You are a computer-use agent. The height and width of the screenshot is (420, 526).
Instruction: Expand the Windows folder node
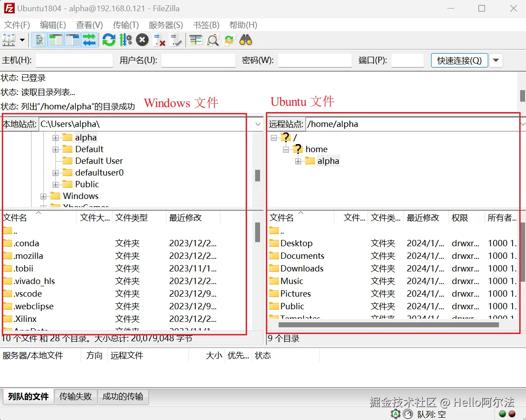(43, 196)
